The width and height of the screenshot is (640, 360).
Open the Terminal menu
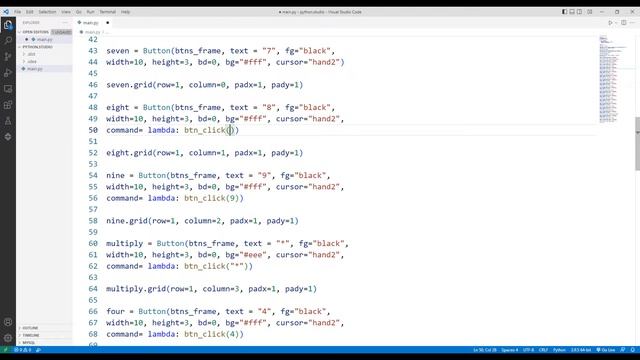pyautogui.click(x=108, y=12)
